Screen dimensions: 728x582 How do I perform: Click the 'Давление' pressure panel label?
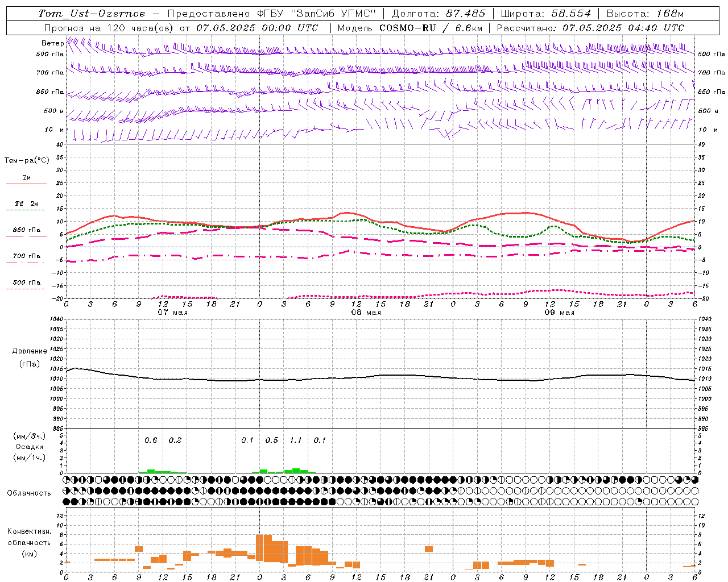pyautogui.click(x=30, y=351)
